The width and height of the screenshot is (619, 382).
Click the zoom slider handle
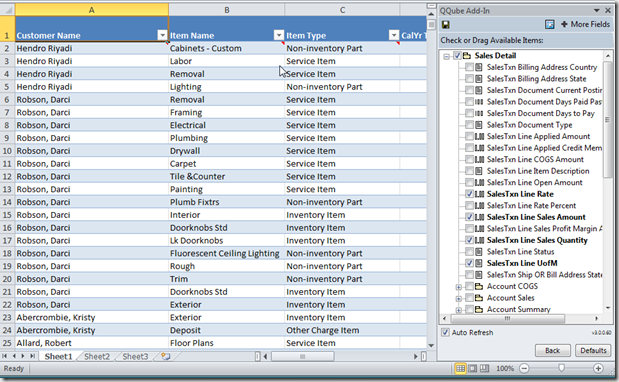coord(561,369)
